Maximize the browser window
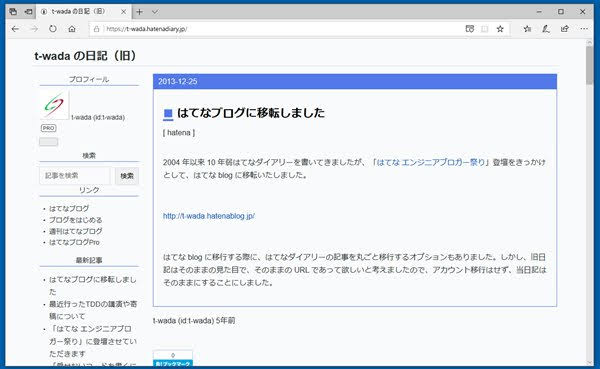This screenshot has width=600, height=369. click(x=561, y=12)
